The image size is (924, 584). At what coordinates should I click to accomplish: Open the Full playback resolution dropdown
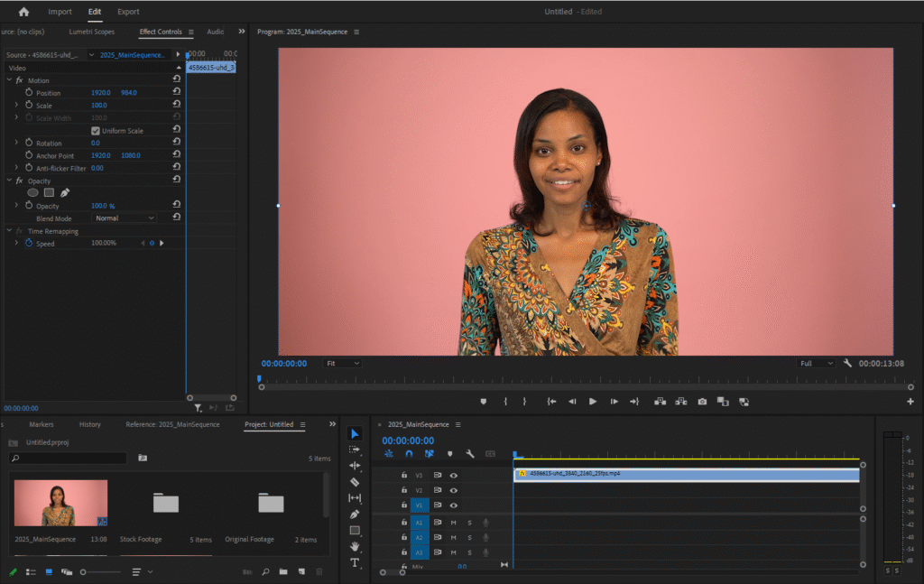click(816, 364)
